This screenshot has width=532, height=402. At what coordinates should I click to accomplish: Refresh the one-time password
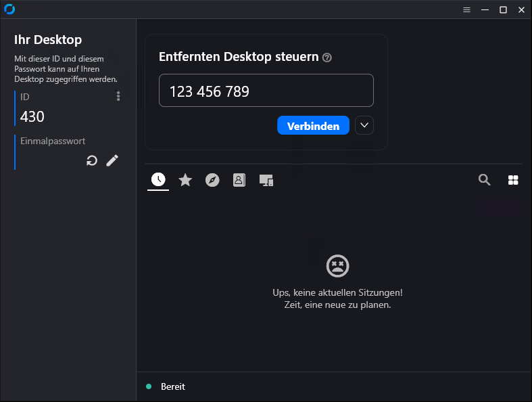(x=92, y=160)
